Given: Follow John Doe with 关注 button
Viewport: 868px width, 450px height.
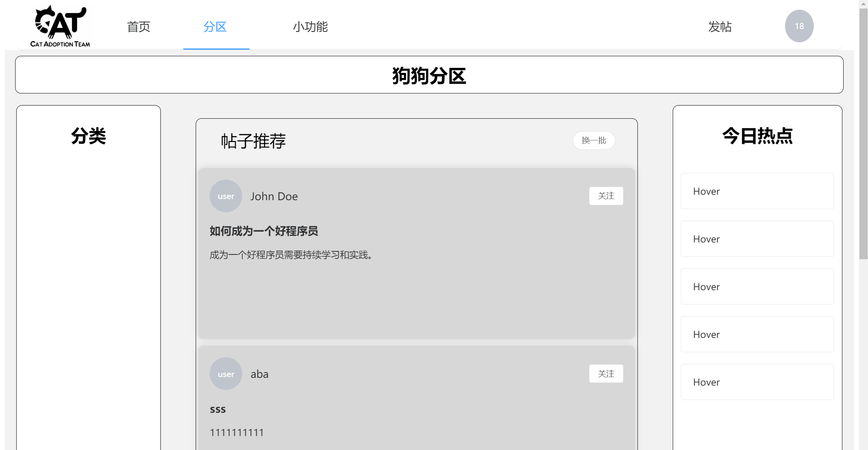Looking at the screenshot, I should 606,196.
